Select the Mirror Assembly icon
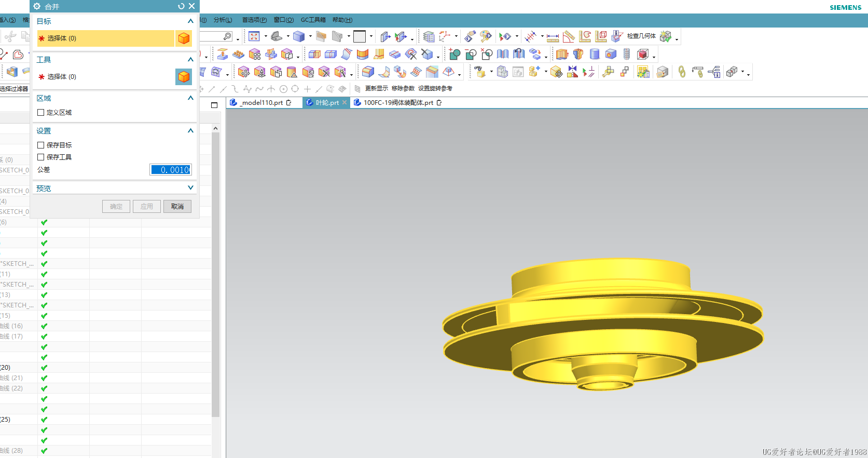This screenshot has width=868, height=458. pyautogui.click(x=572, y=72)
